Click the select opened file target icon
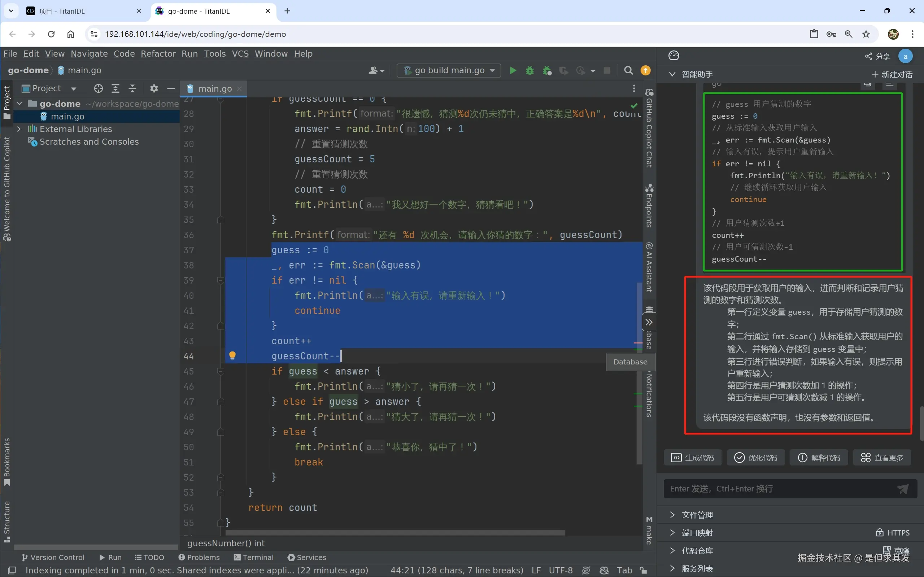The image size is (924, 577). pos(99,88)
